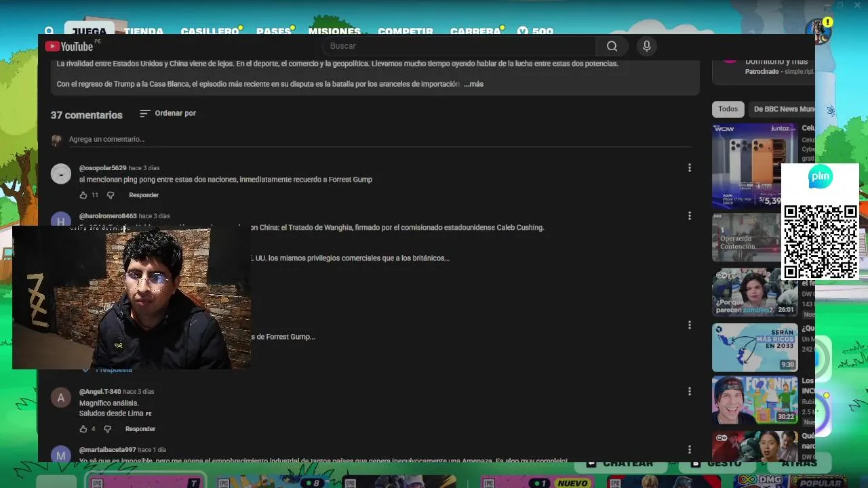
Task: Click 'Agrega un comentario...' field
Action: pos(380,140)
